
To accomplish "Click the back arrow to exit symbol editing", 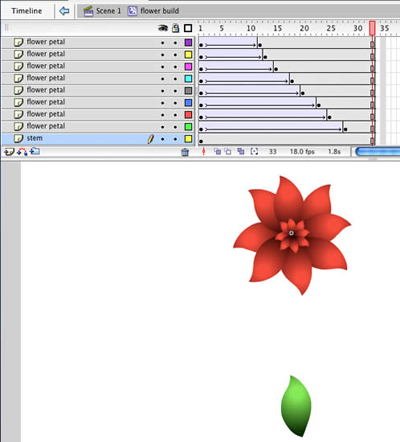I will click(64, 11).
